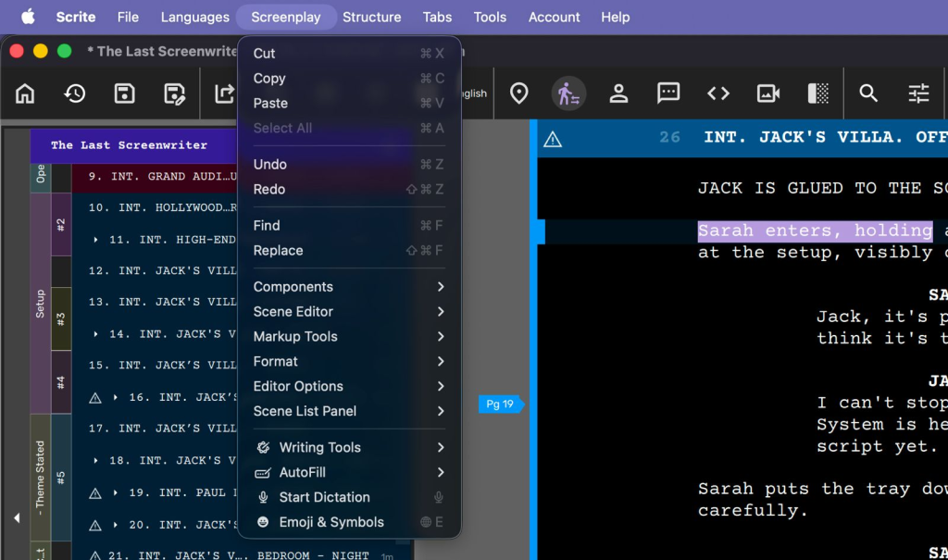Viewport: 948px width, 560px height.
Task: Open the File menu
Action: tap(128, 17)
